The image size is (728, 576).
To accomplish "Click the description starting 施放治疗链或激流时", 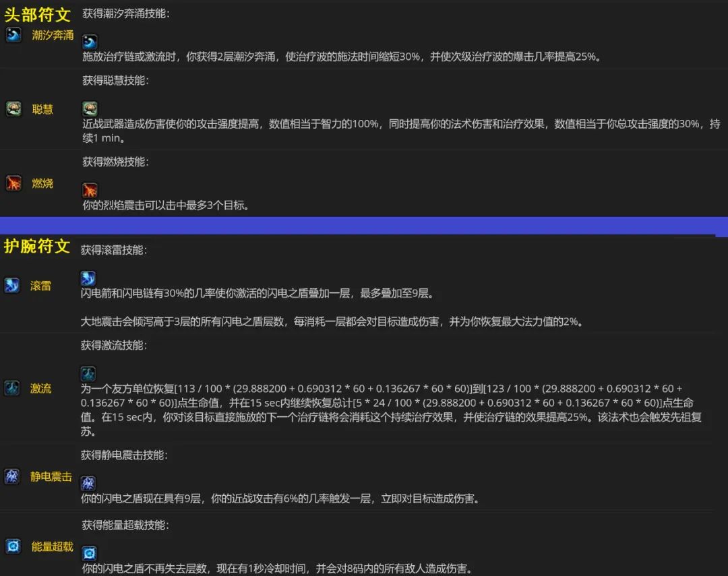I will [342, 57].
